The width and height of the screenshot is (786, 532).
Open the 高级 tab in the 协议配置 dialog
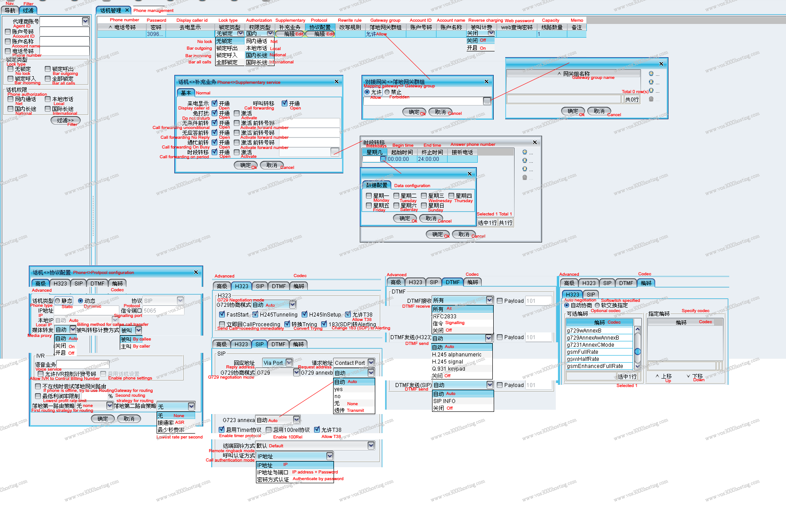pyautogui.click(x=40, y=283)
